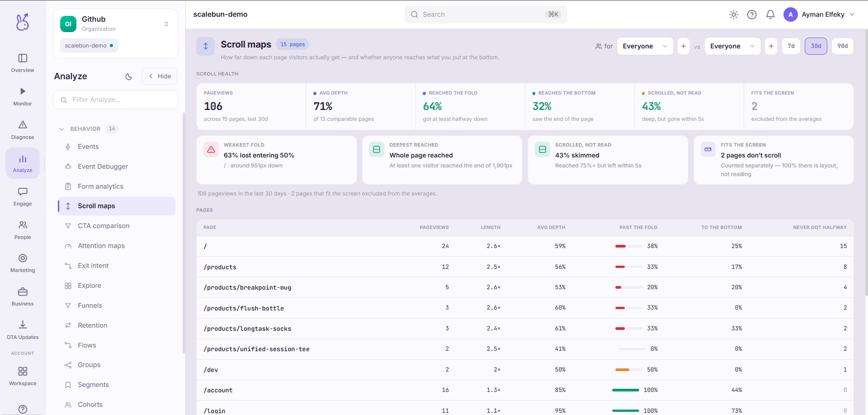868x415 pixels.
Task: Click past-the-fold bar for /dev
Action: [629, 370]
